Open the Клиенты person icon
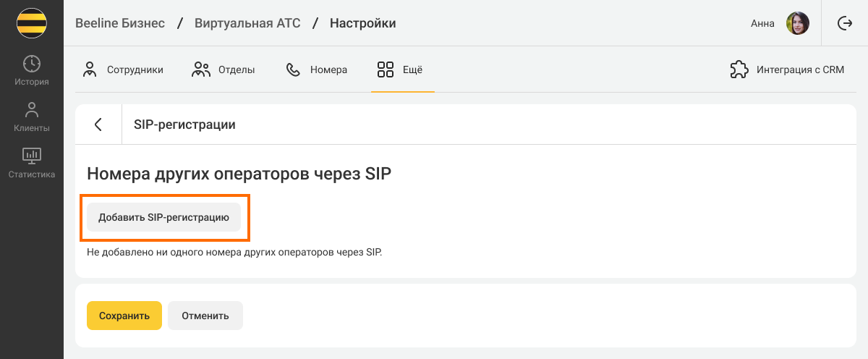868x359 pixels. [x=32, y=110]
